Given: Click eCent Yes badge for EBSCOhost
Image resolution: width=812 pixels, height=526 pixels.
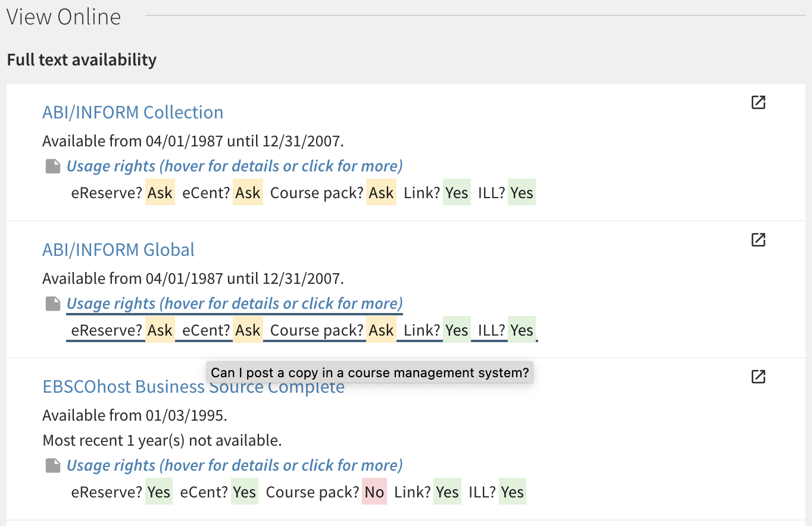Looking at the screenshot, I should (x=245, y=492).
